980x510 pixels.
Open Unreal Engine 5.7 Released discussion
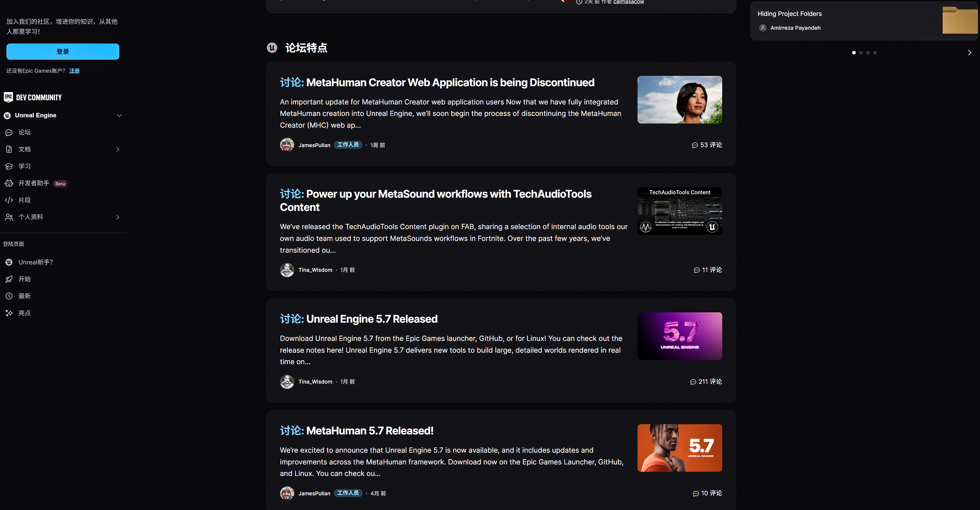(359, 319)
